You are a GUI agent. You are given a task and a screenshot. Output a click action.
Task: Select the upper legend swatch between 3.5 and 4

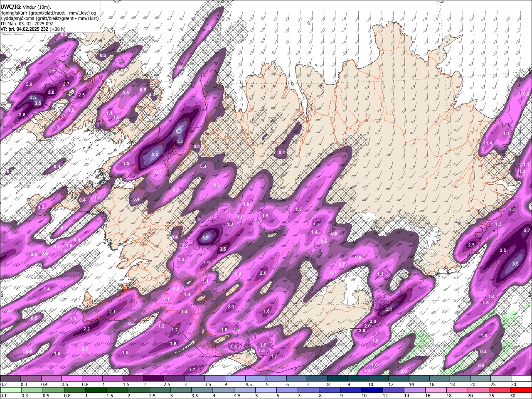click(x=214, y=379)
